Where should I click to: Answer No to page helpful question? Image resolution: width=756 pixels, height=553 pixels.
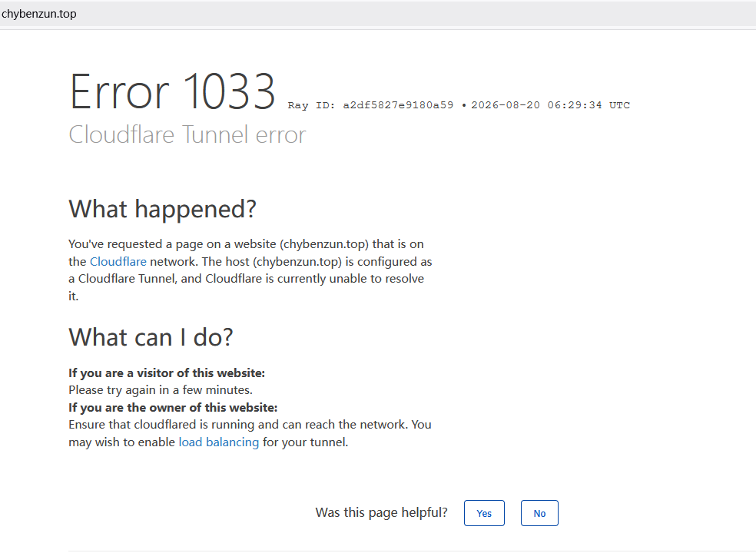pyautogui.click(x=539, y=513)
